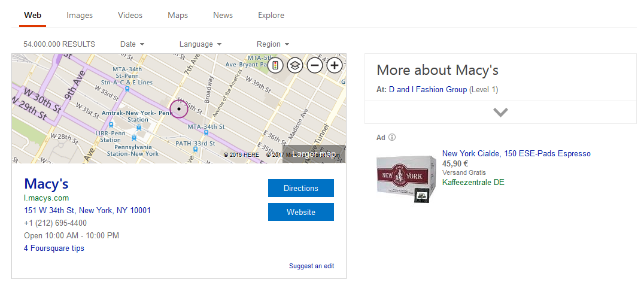Viewport: 644px width, 285px height.
Task: Click the Macy's location pin marker
Action: (179, 109)
